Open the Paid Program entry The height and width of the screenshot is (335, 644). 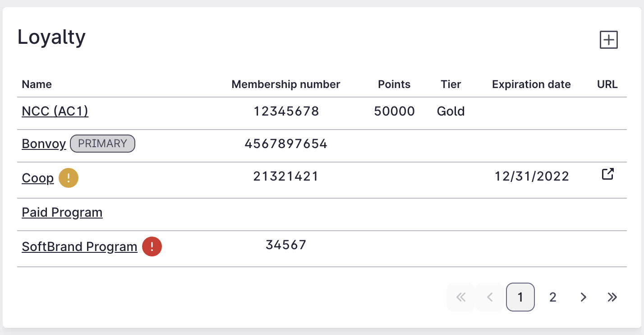62,212
